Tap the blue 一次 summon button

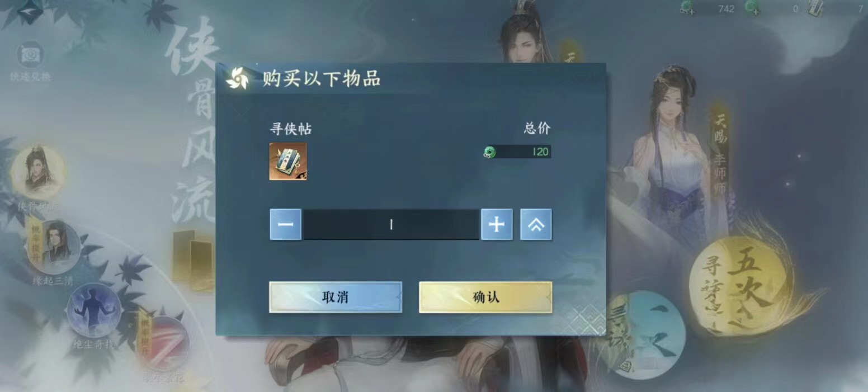[x=648, y=329]
